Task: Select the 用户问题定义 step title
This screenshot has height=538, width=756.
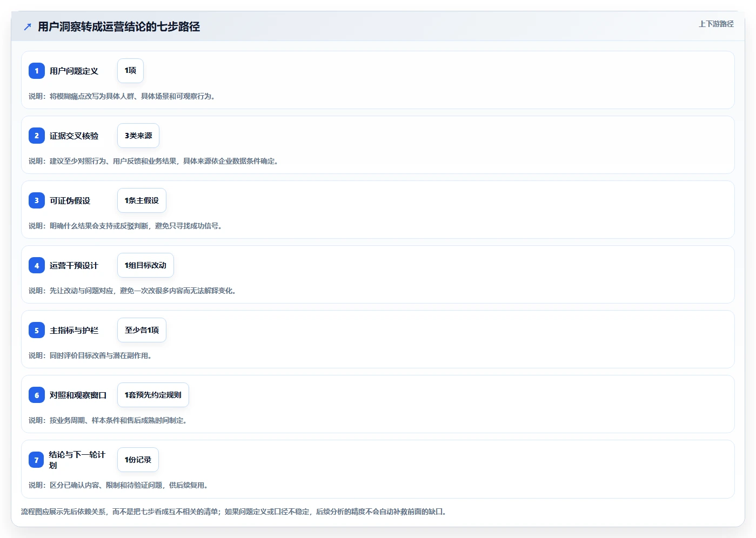Action: pos(74,71)
